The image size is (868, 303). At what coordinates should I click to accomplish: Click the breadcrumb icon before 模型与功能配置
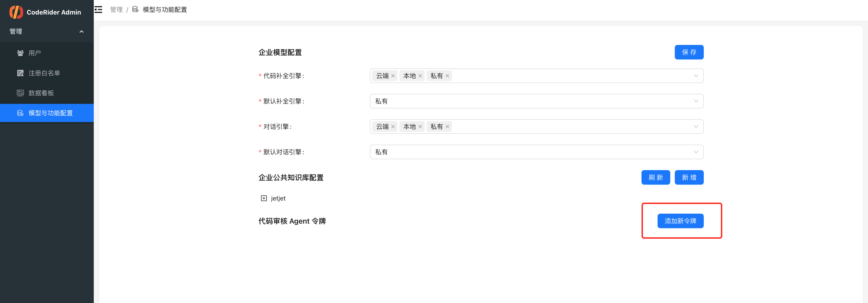[135, 10]
